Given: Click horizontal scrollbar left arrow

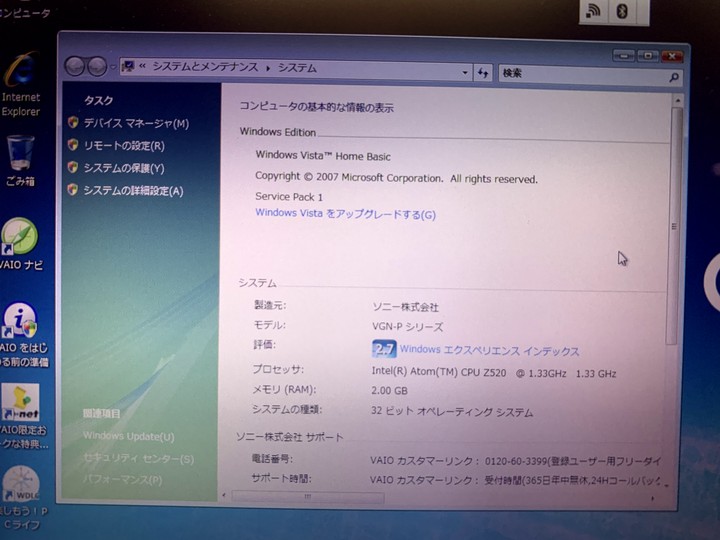Looking at the screenshot, I should [x=224, y=495].
